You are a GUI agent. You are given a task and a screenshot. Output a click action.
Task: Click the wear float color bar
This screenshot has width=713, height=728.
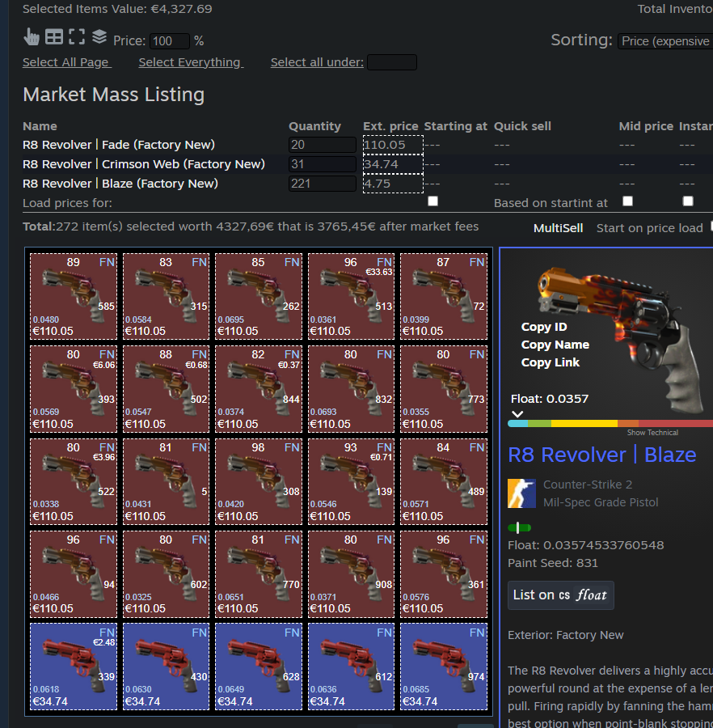610,423
